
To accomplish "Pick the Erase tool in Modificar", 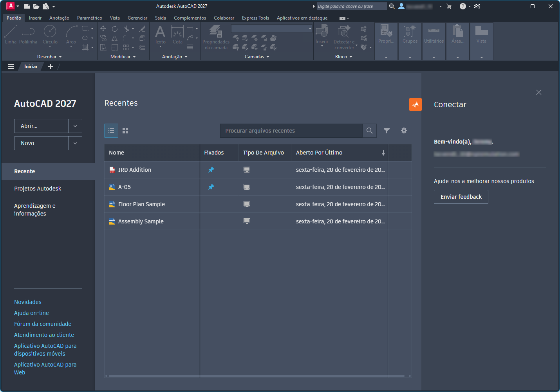I will [x=143, y=29].
